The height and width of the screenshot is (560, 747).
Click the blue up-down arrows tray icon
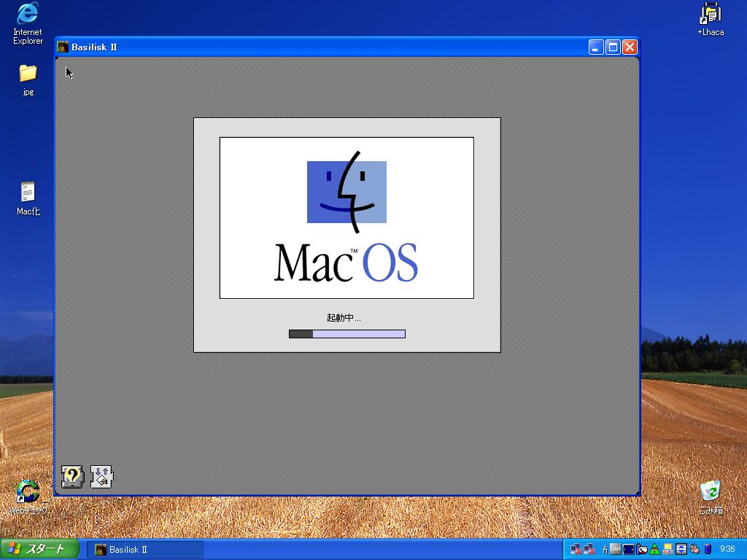681,550
